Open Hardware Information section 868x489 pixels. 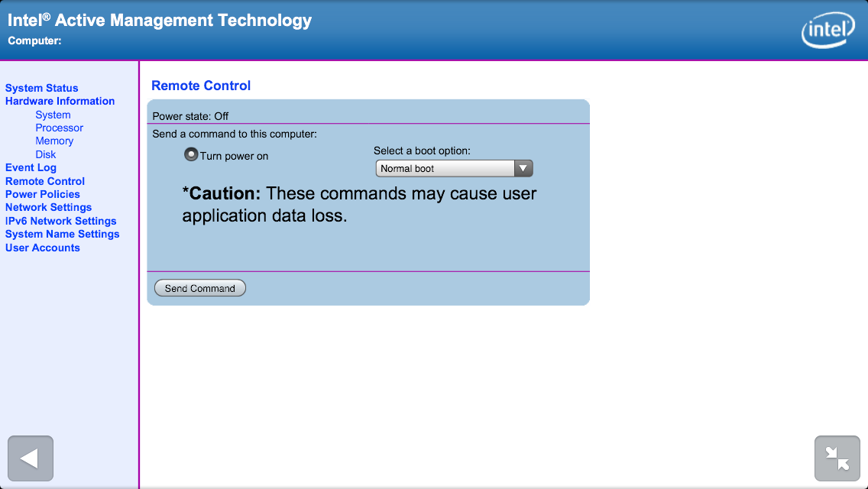pos(60,101)
